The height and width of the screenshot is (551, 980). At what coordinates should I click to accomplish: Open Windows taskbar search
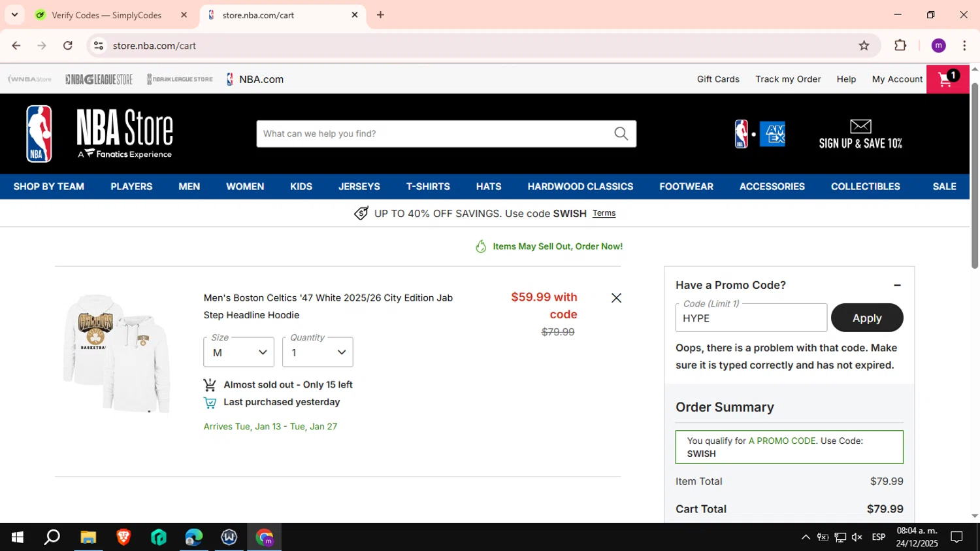pyautogui.click(x=52, y=537)
